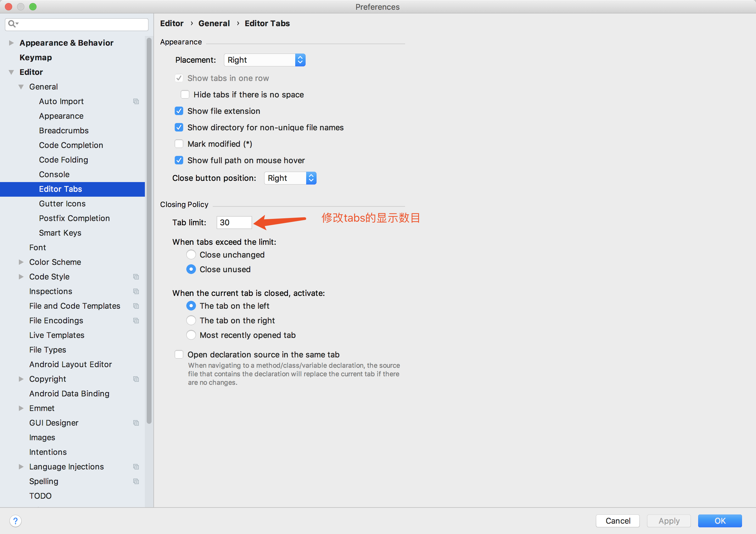Click project-level icon beside Inspections
Image resolution: width=756 pixels, height=534 pixels.
coord(136,291)
